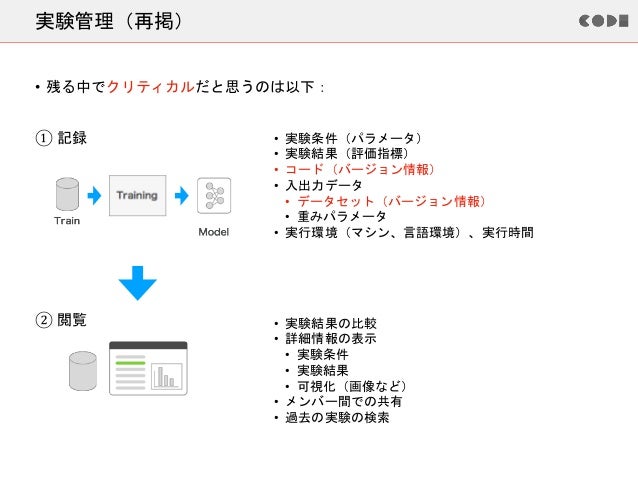Click the heading ② 閲覧
This screenshot has height=479, width=638.
61,320
